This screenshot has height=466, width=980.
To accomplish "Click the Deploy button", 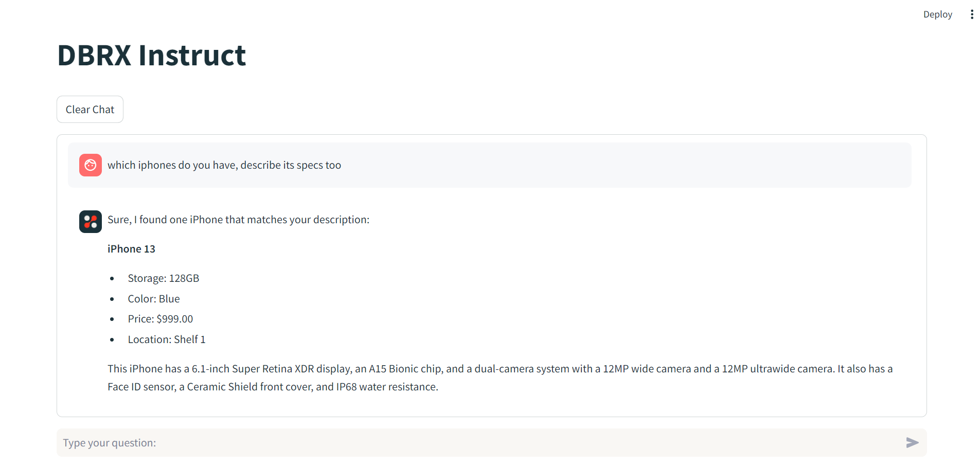I will (x=937, y=14).
